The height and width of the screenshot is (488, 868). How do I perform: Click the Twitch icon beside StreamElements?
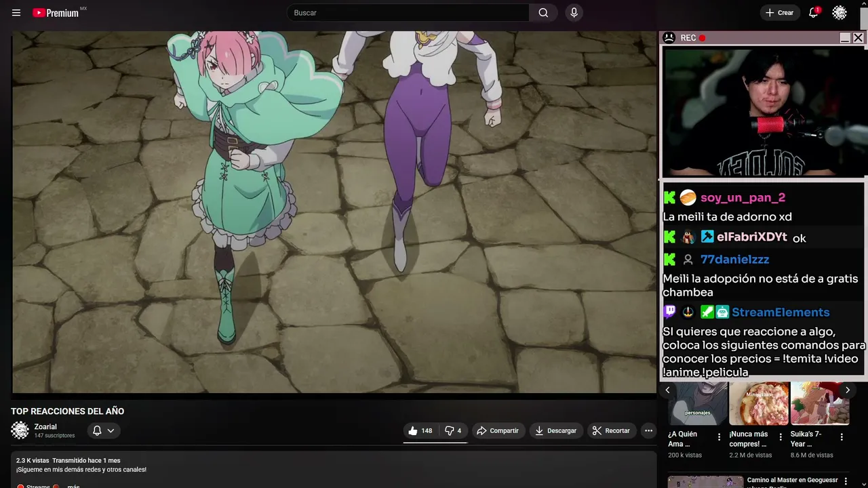click(x=669, y=312)
